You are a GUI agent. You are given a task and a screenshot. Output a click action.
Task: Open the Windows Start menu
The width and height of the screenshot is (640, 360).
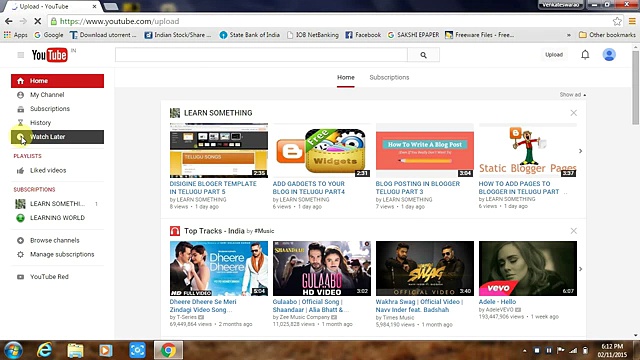pos(13,350)
